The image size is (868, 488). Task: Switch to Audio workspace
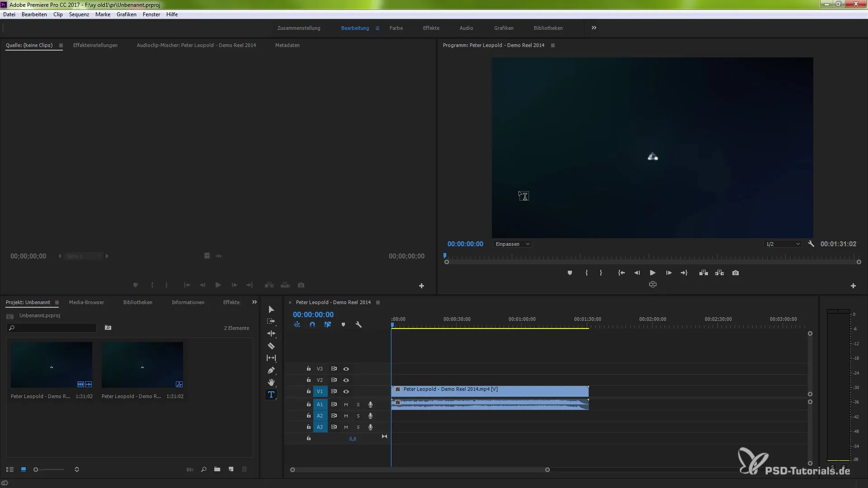coord(466,28)
